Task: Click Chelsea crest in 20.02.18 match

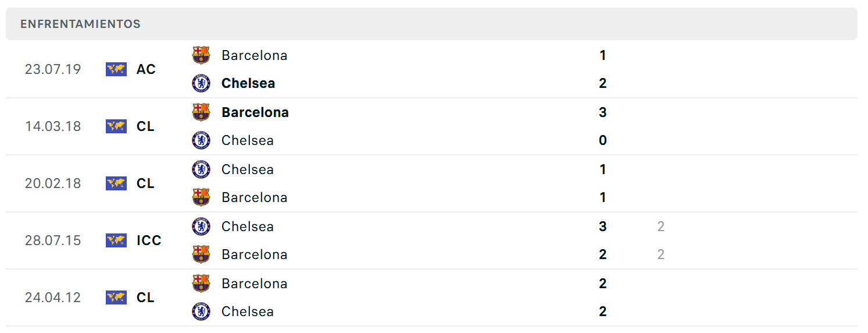Action: pyautogui.click(x=201, y=169)
